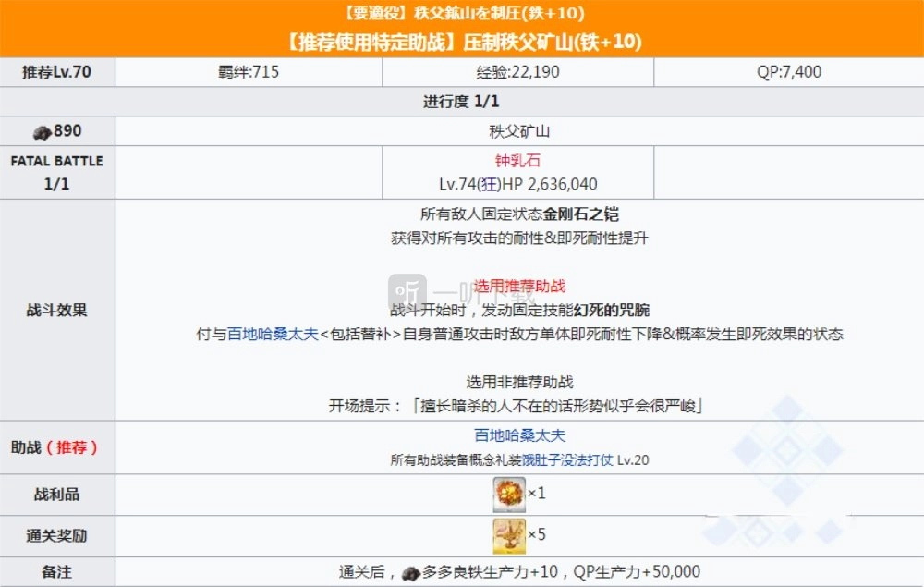Click the 听 watermark logo in table center

point(408,292)
